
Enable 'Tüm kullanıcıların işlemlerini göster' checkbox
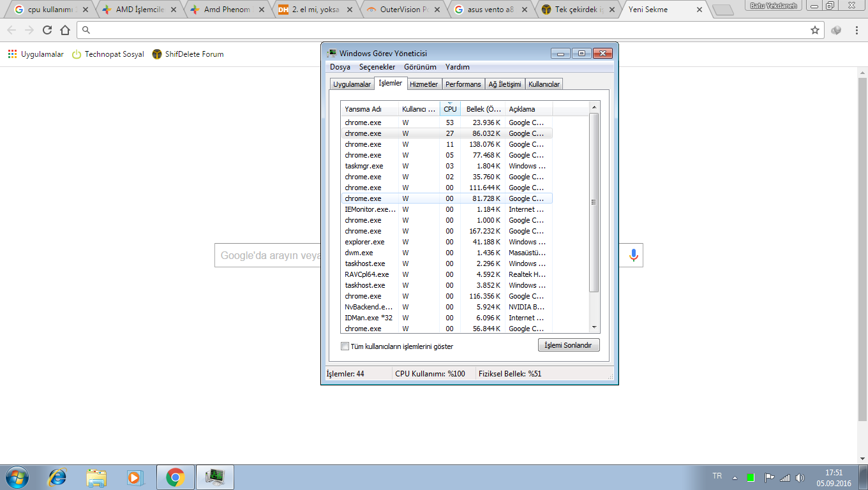coord(345,346)
